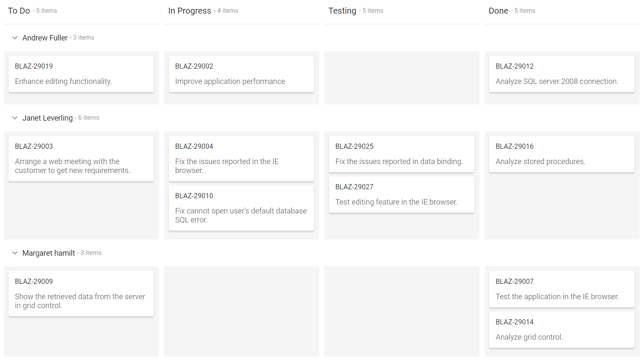Select card BLAZ-29004 about IE browser issues
Viewport: 644px width, 361px height.
[x=241, y=159]
